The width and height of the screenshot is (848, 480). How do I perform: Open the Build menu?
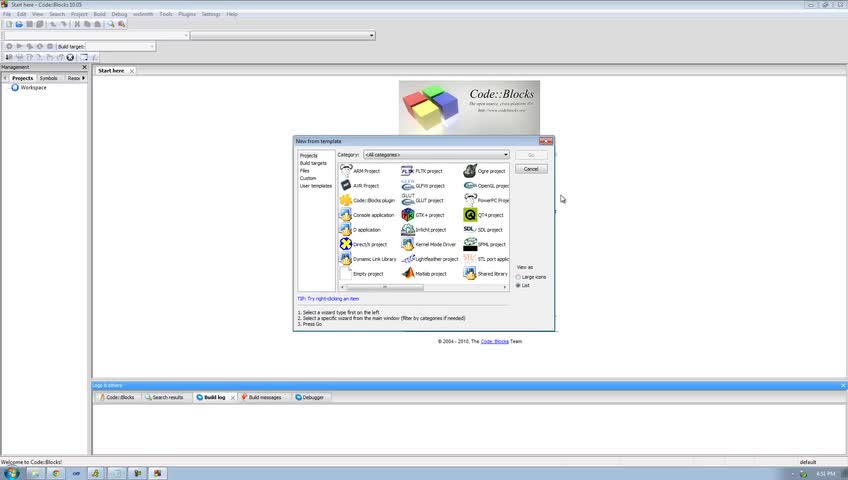coord(100,14)
